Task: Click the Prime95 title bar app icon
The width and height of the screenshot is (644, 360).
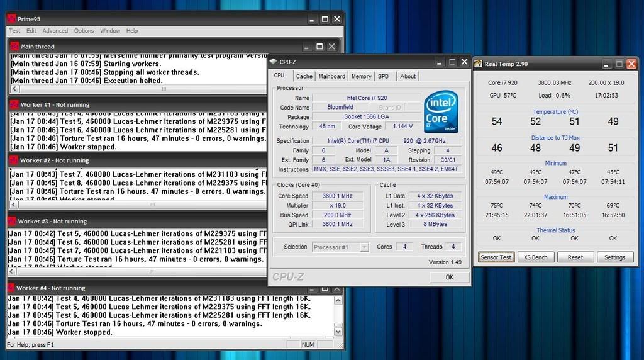Action: tap(12, 19)
